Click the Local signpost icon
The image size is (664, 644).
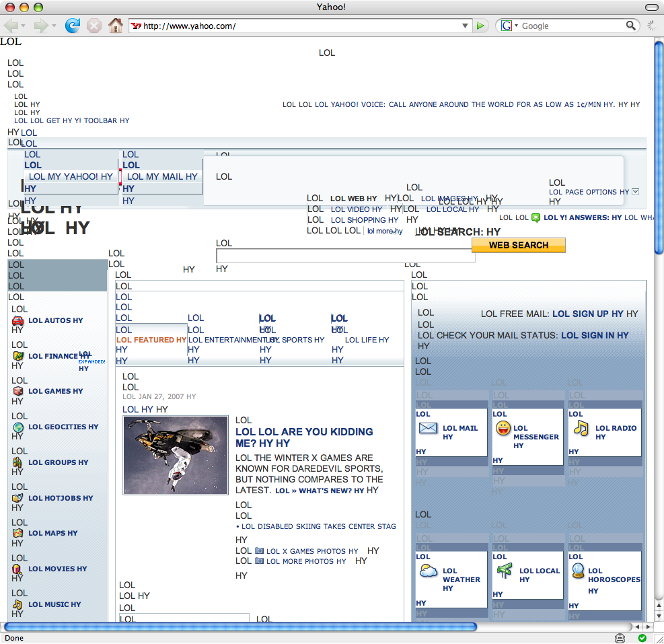505,571
